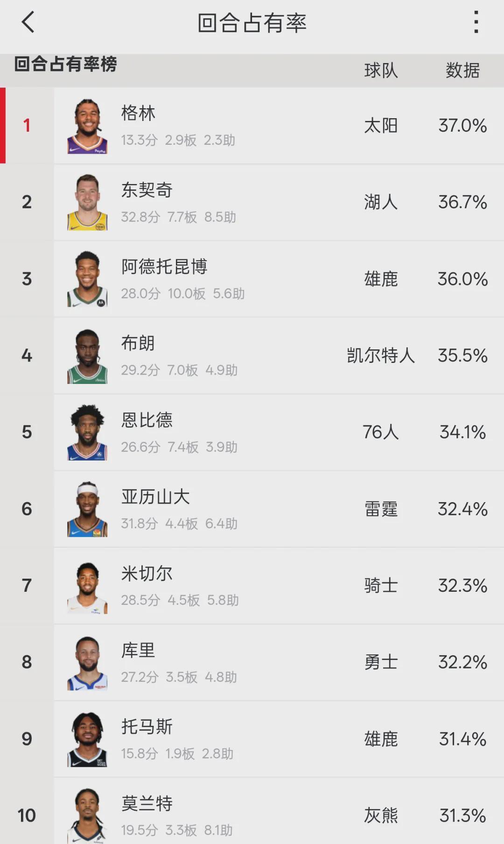Tap 恩比德's player avatar photo
This screenshot has width=504, height=844.
point(87,432)
